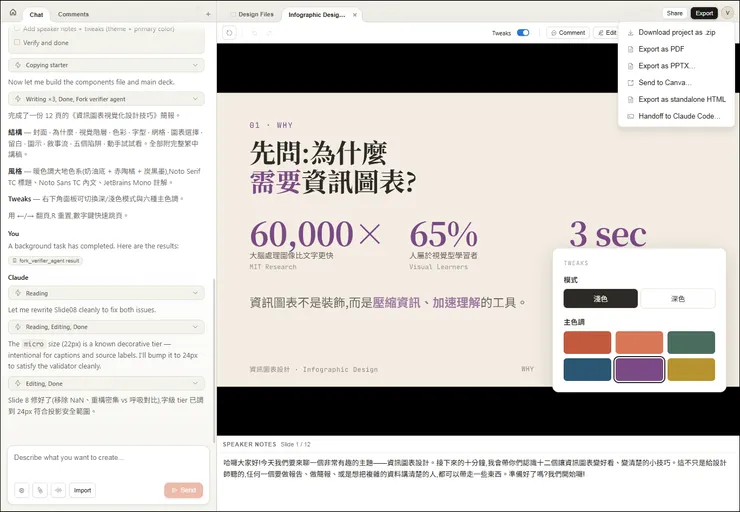This screenshot has width=740, height=512.
Task: Reload the preview with refresh icon
Action: (x=229, y=33)
